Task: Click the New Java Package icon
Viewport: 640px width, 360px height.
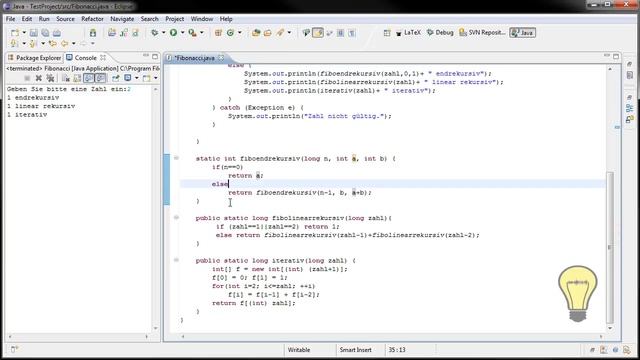Action: tap(218, 33)
